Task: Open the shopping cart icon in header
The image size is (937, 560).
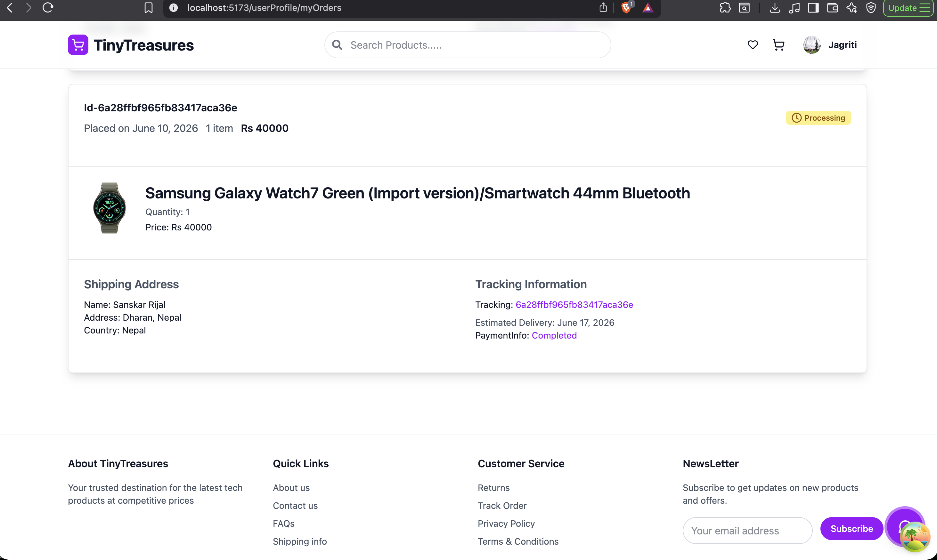Action: pyautogui.click(x=778, y=45)
